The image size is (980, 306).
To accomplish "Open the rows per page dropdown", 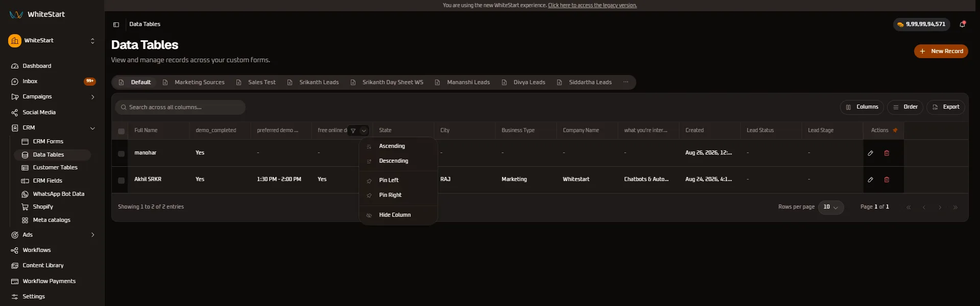I will point(831,207).
